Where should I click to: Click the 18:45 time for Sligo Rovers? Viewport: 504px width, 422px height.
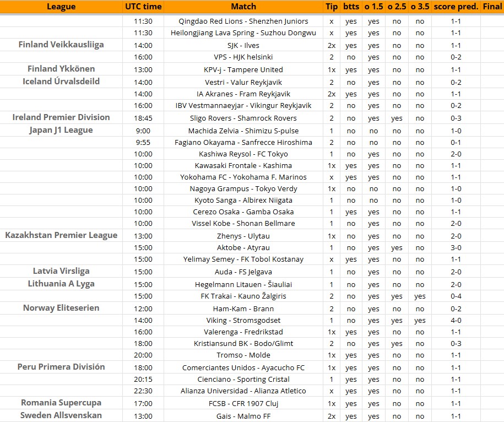pyautogui.click(x=143, y=118)
